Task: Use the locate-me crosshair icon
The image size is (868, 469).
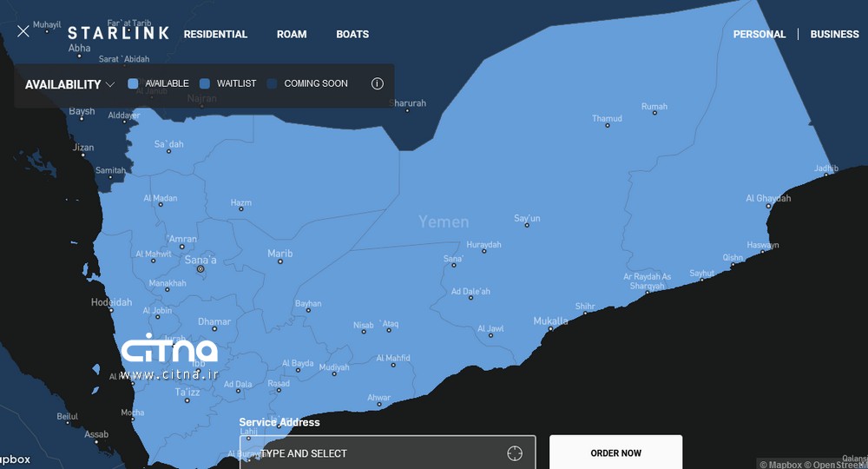Action: (515, 453)
